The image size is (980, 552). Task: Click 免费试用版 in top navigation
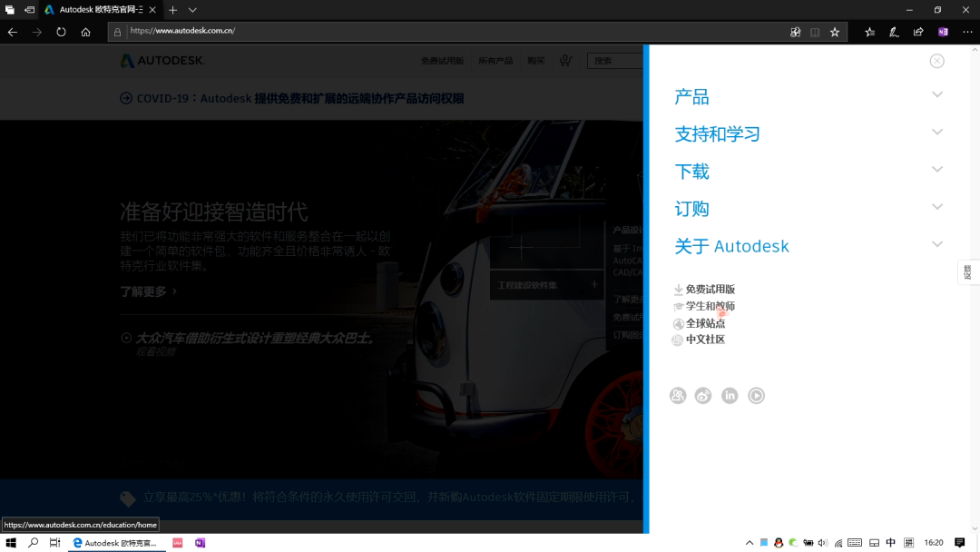pyautogui.click(x=442, y=61)
